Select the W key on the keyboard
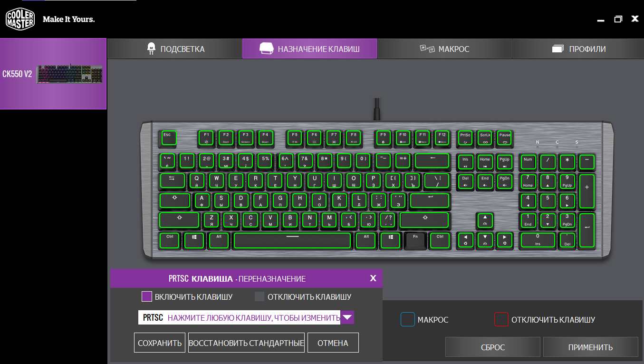Image resolution: width=644 pixels, height=364 pixels. [x=216, y=181]
